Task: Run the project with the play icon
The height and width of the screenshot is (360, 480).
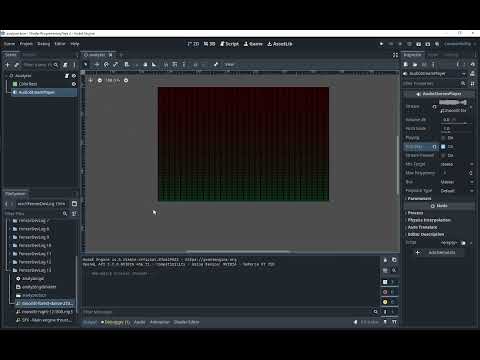Action: (382, 44)
